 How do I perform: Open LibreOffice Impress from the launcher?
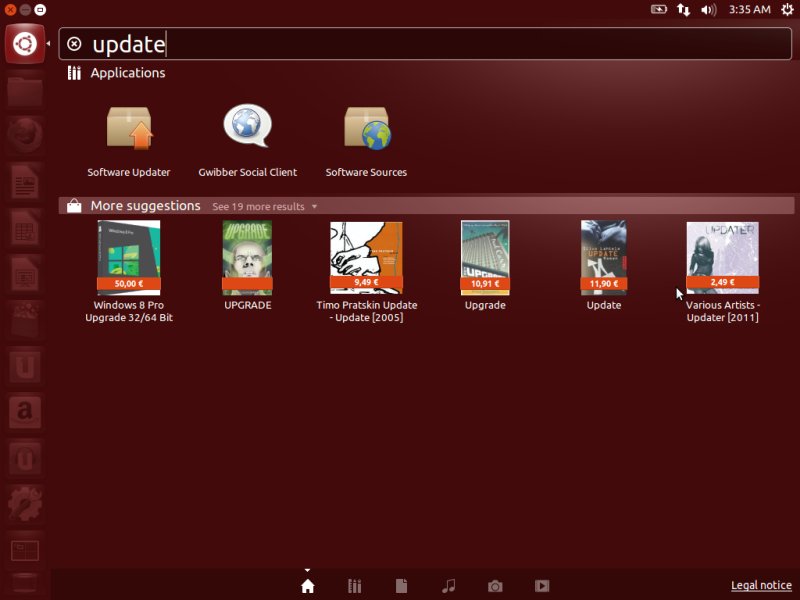click(24, 273)
